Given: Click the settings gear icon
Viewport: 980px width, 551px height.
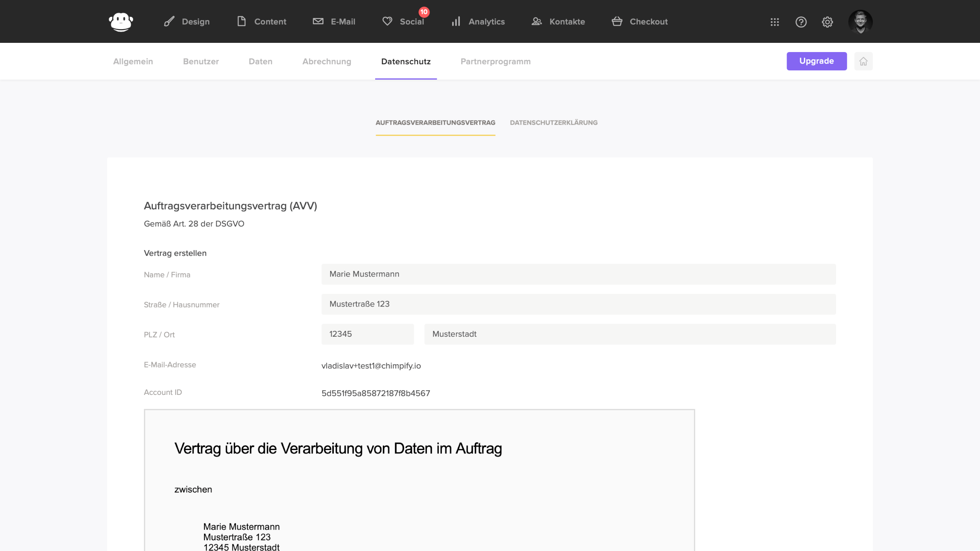Looking at the screenshot, I should [x=827, y=22].
